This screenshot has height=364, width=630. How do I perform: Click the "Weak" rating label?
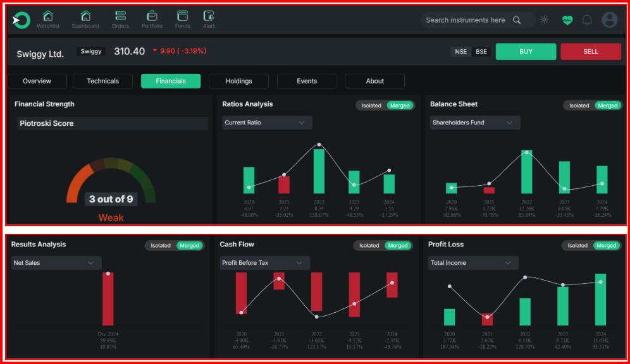click(111, 217)
